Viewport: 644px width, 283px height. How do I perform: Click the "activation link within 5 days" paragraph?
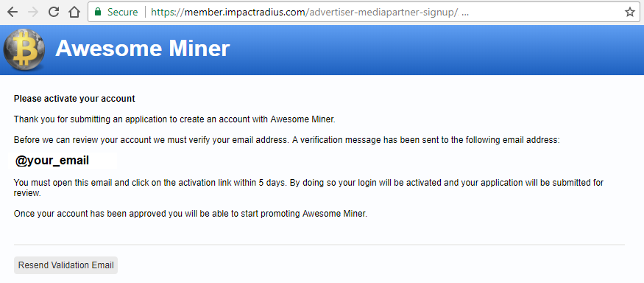point(308,188)
